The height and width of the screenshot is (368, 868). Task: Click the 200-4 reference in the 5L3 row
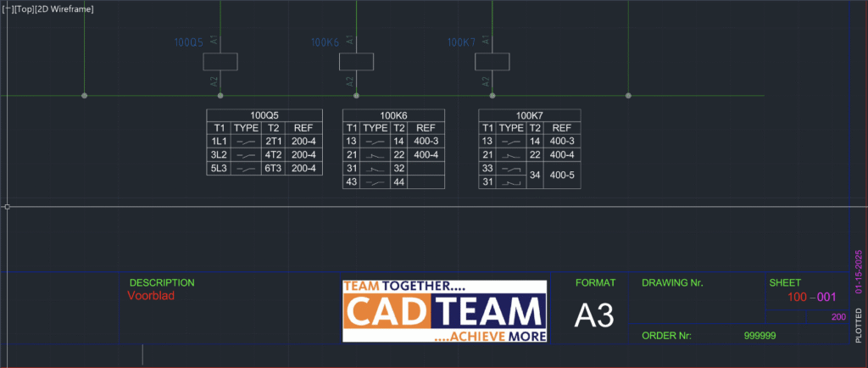coord(303,169)
